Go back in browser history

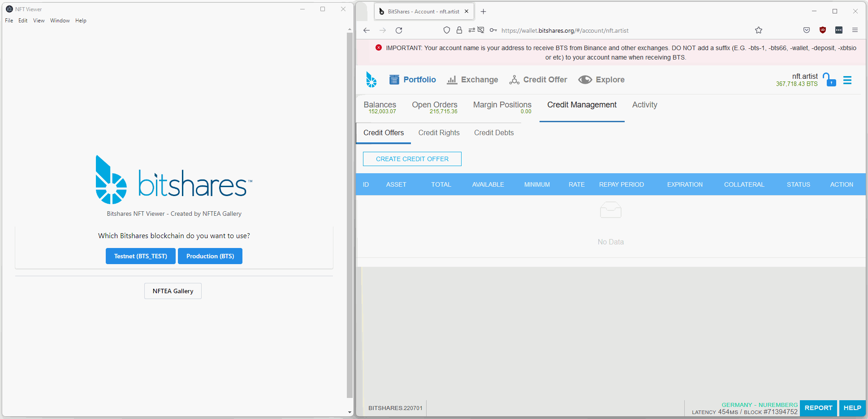367,30
